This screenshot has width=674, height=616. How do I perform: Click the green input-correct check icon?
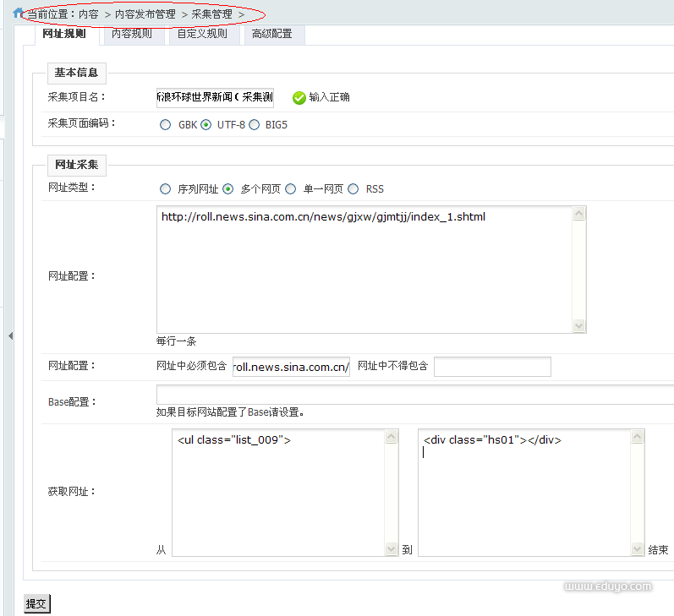(299, 97)
